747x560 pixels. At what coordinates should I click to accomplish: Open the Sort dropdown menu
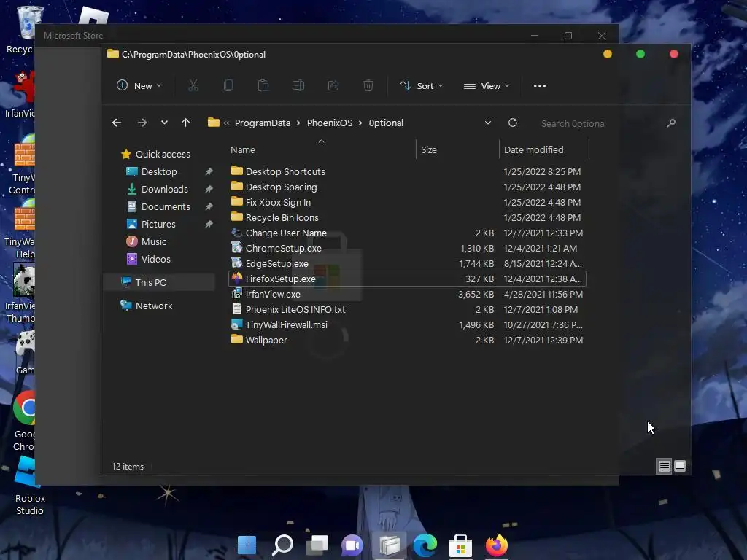pos(421,86)
